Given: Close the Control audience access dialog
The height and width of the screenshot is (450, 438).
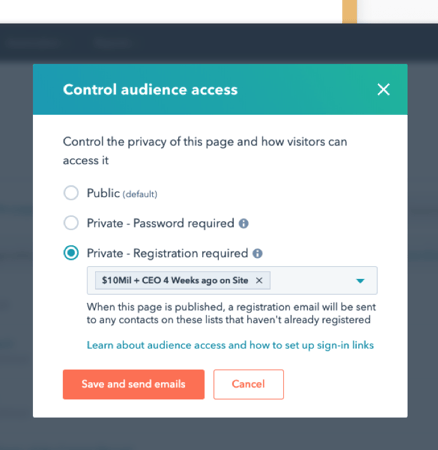Looking at the screenshot, I should [x=383, y=90].
